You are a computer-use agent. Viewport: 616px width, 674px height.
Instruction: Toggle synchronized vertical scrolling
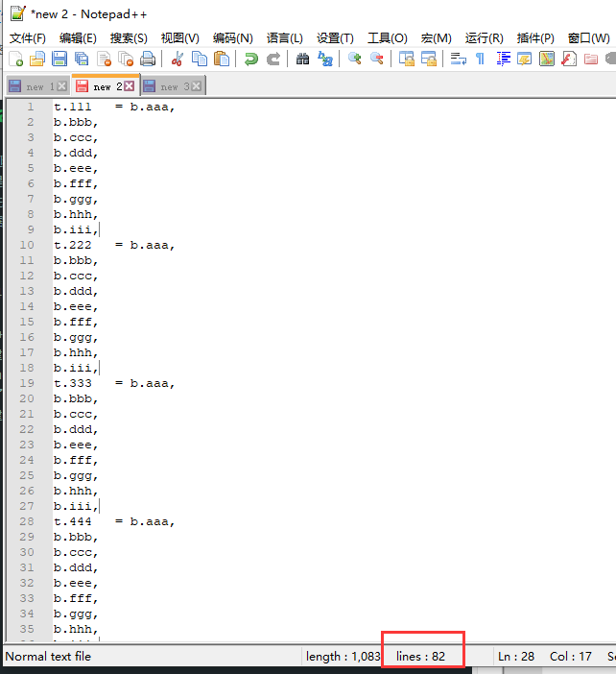(407, 59)
